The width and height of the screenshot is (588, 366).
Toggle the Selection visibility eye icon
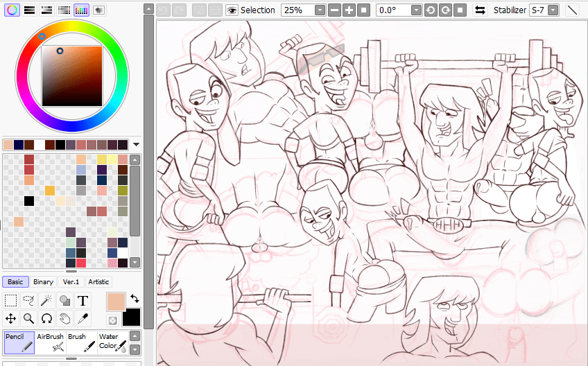(x=232, y=10)
